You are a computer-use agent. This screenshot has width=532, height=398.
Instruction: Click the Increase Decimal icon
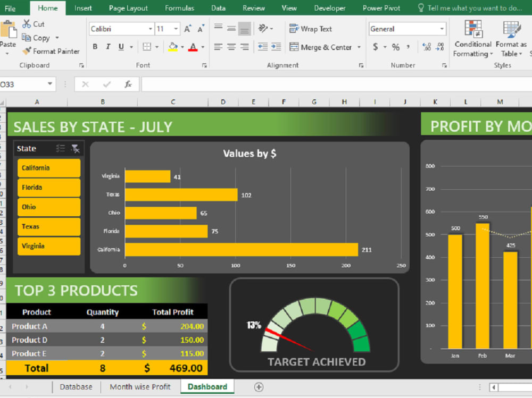click(427, 47)
